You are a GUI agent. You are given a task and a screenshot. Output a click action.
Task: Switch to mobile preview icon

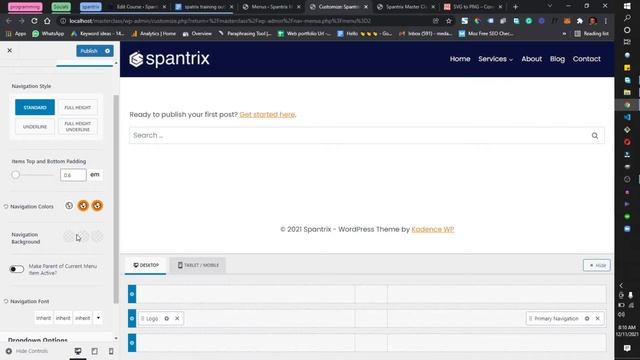click(x=111, y=351)
